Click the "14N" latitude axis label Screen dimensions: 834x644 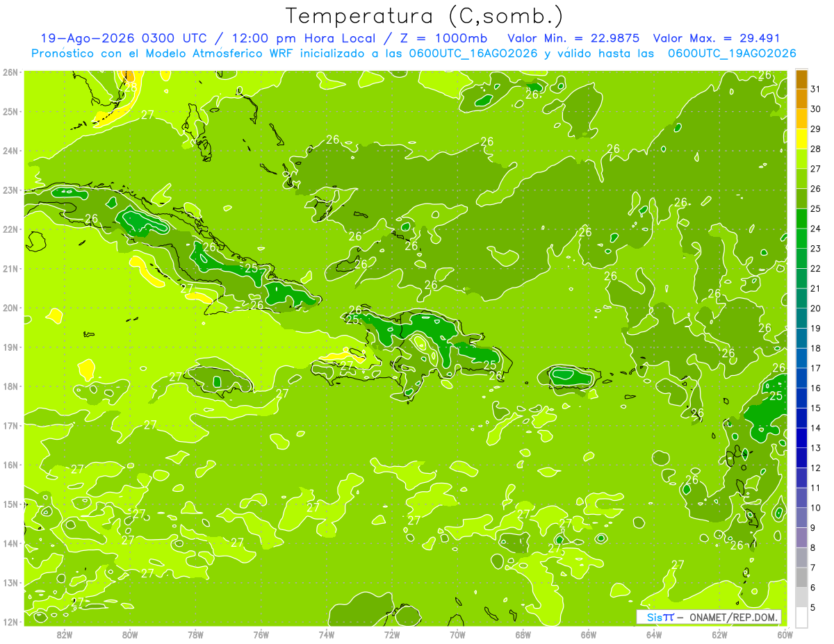point(10,543)
